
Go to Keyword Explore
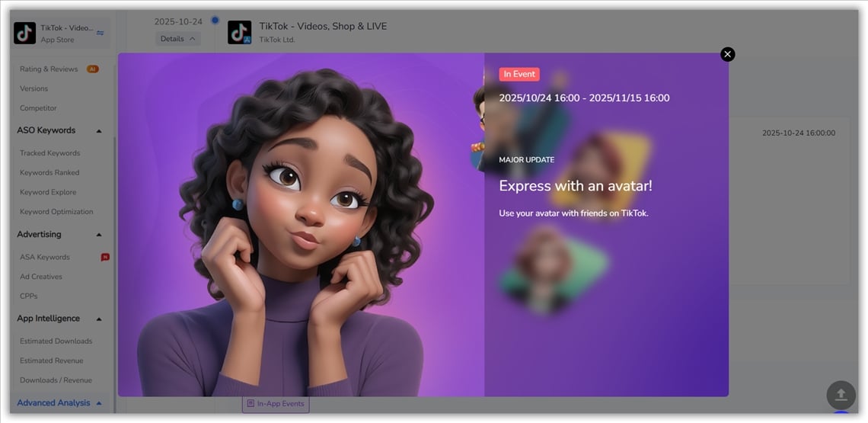pyautogui.click(x=48, y=192)
